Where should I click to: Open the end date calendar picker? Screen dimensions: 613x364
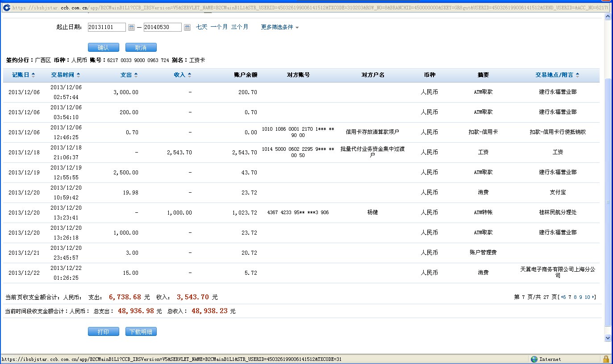tap(187, 28)
